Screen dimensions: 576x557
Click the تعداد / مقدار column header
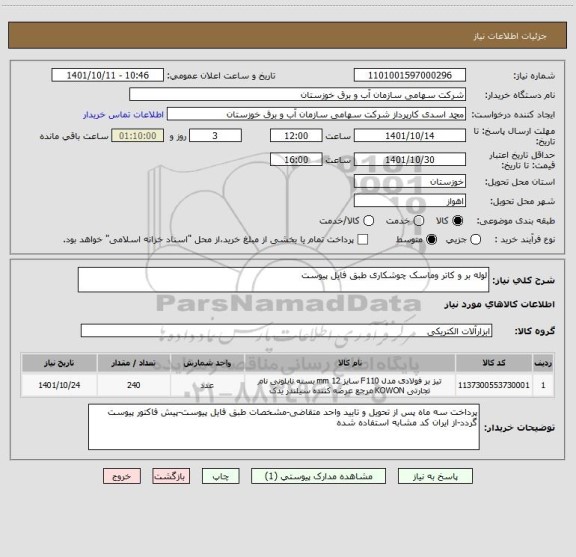[134, 363]
